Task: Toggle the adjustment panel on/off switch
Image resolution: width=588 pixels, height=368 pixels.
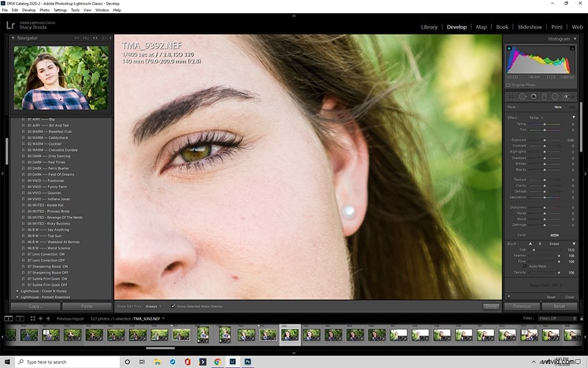Action: [509, 297]
